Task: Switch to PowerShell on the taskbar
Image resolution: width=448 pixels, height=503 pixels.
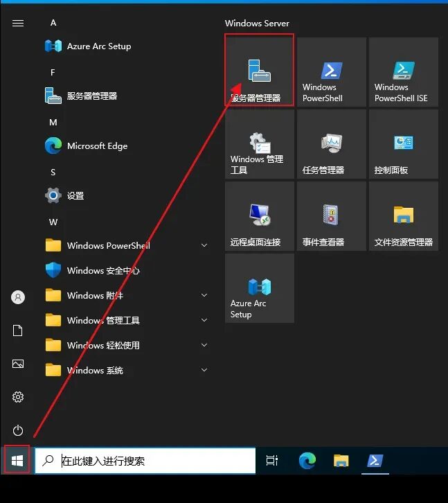Action: (375, 461)
